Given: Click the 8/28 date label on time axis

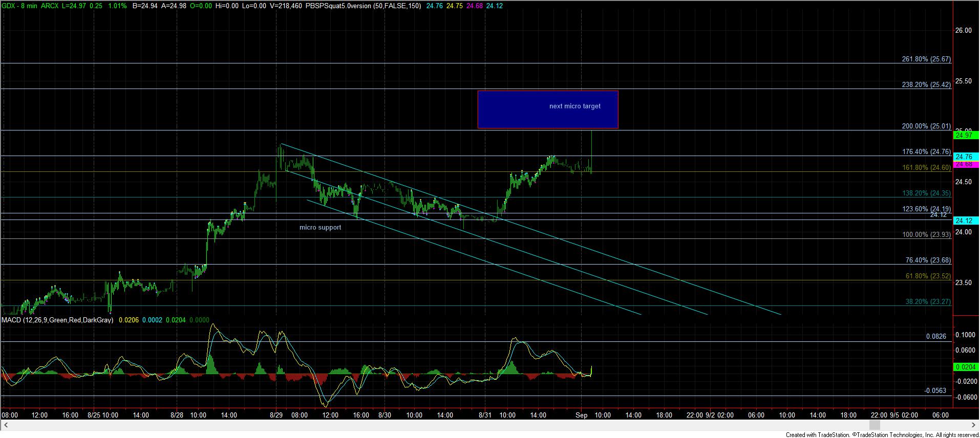Looking at the screenshot, I should [177, 415].
